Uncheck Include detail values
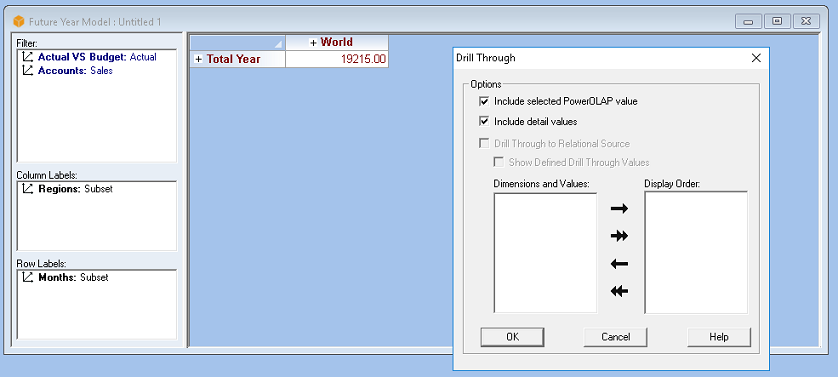The image size is (838, 377). coord(484,121)
